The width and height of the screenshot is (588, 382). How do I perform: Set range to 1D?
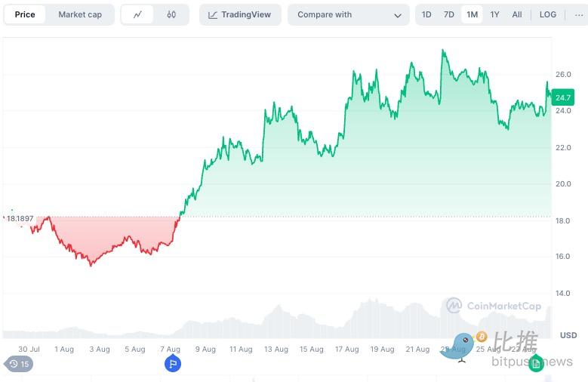coord(426,14)
